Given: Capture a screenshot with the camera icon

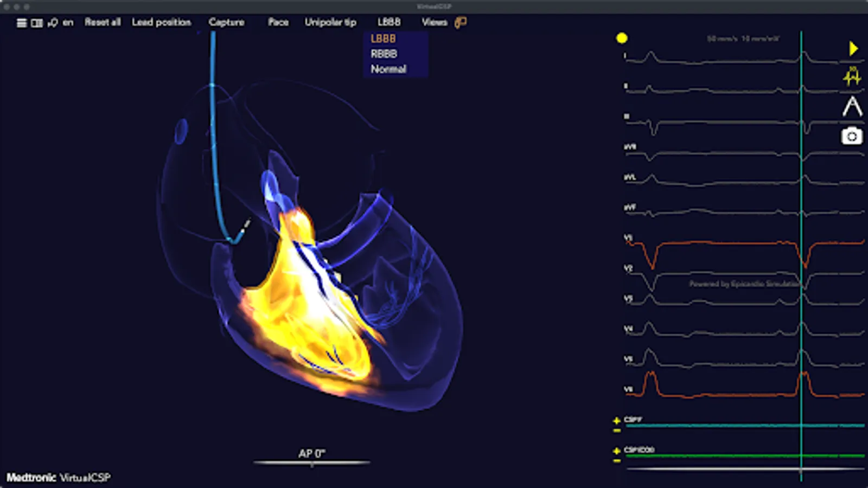Looking at the screenshot, I should point(852,137).
